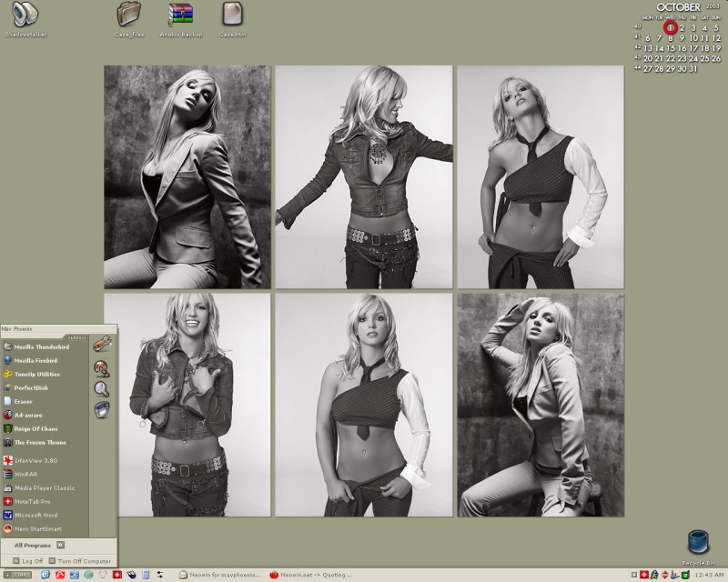Open PerfectDisk in the Start menu
Screen dimensions: 728x582
(32, 387)
